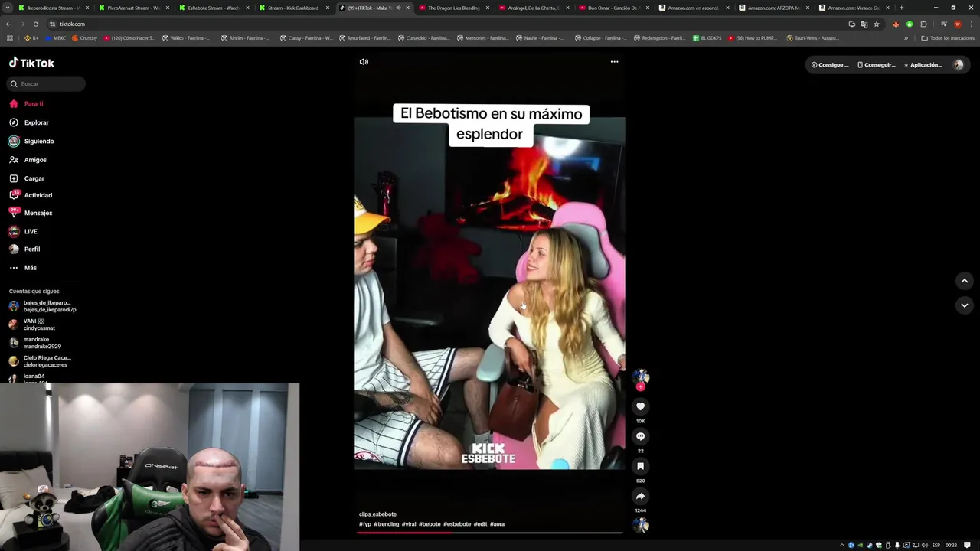This screenshot has width=980, height=551.
Task: Open the sound disc at the video's bottom right
Action: coord(641,525)
